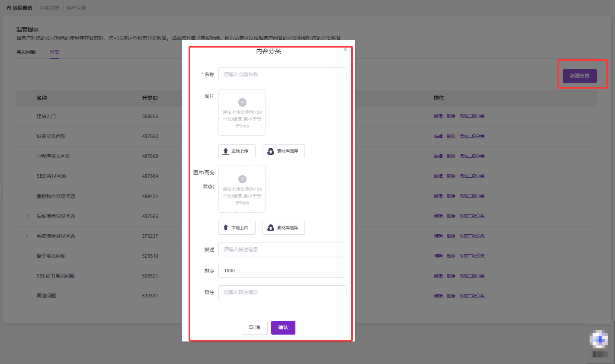
Task: Click the 分类ID column header
Action: tap(150, 98)
